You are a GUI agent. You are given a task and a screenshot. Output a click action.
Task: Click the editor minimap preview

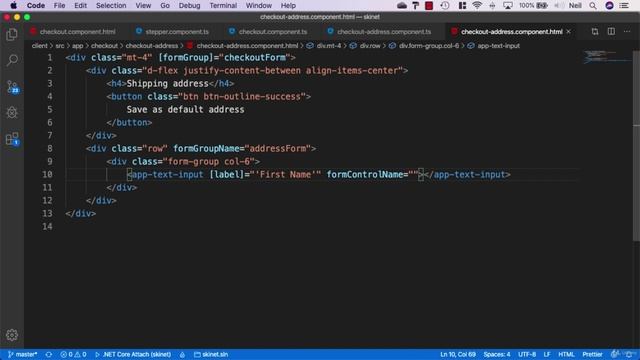607,57
